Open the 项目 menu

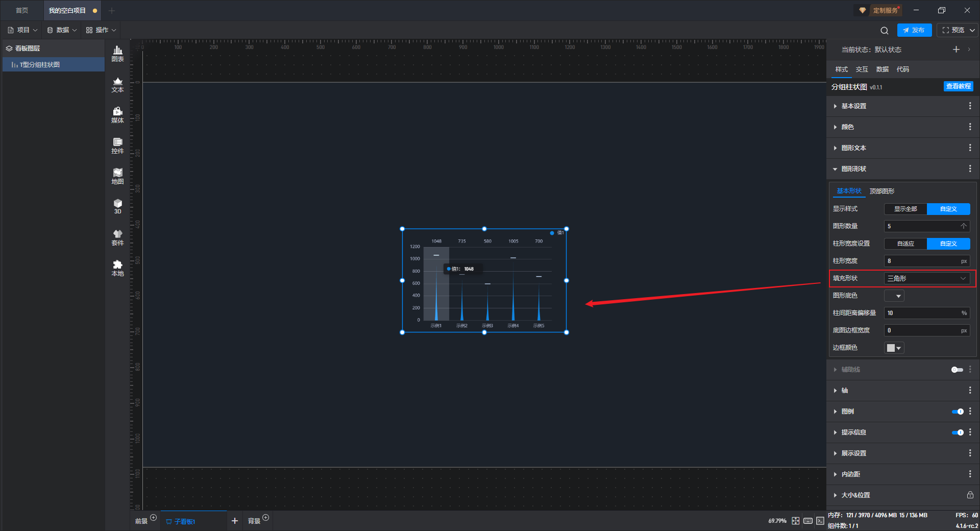22,30
